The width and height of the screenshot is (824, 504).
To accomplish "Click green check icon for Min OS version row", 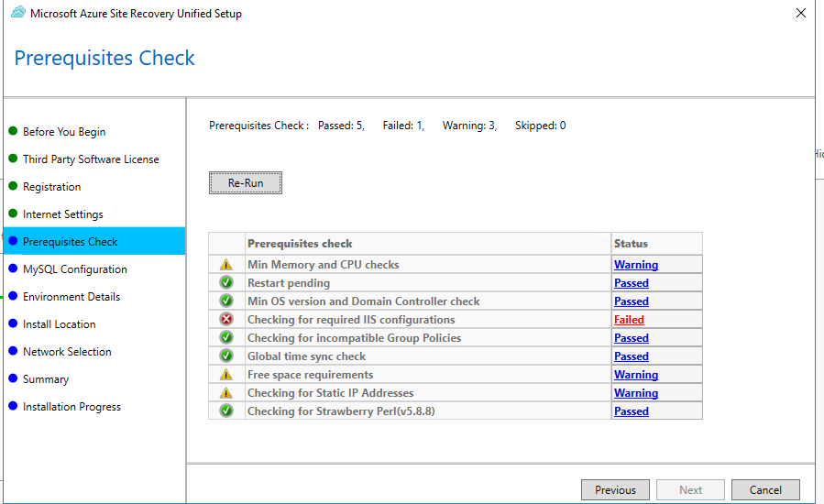I will point(226,301).
